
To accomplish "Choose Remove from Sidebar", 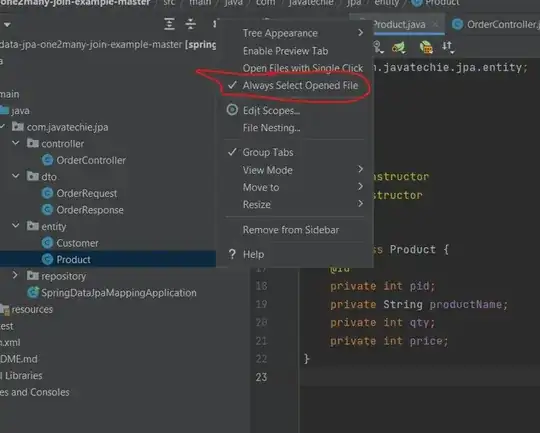I will coord(291,230).
